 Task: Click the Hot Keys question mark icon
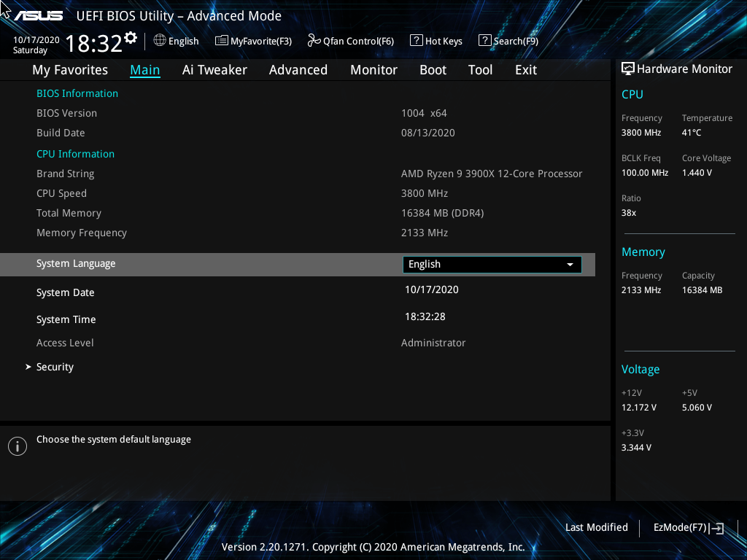417,41
